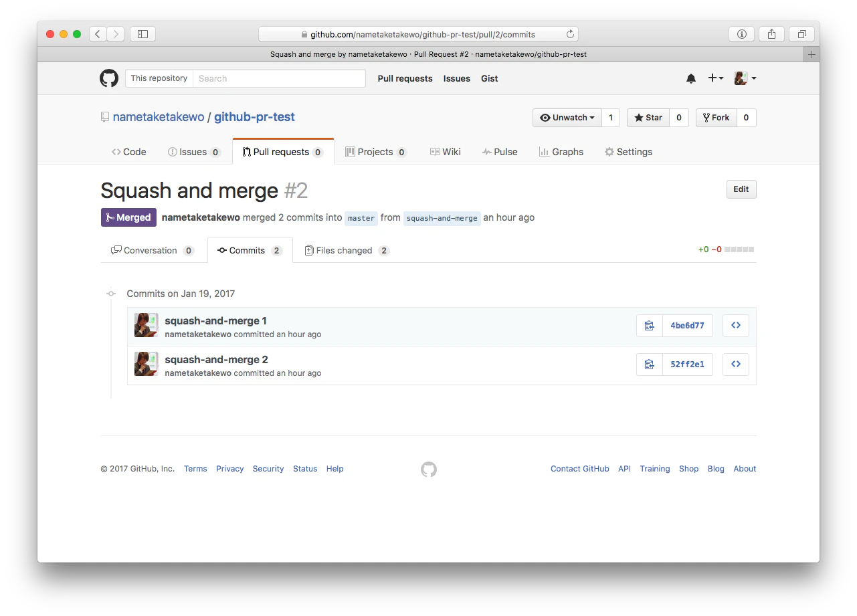Star the repository

click(x=648, y=118)
